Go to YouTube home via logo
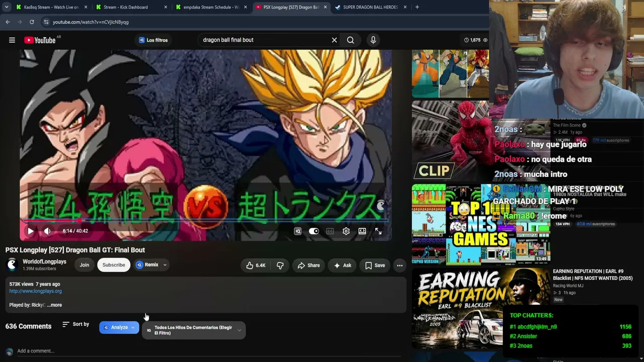 pos(39,40)
